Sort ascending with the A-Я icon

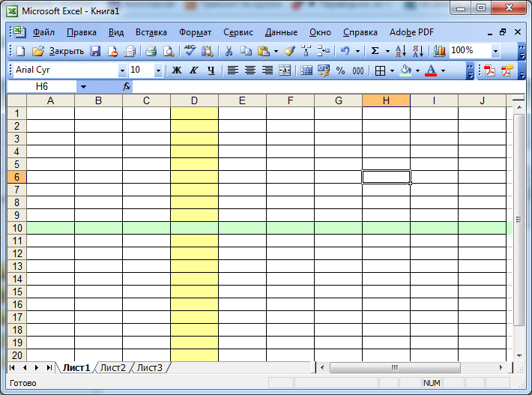pos(400,51)
